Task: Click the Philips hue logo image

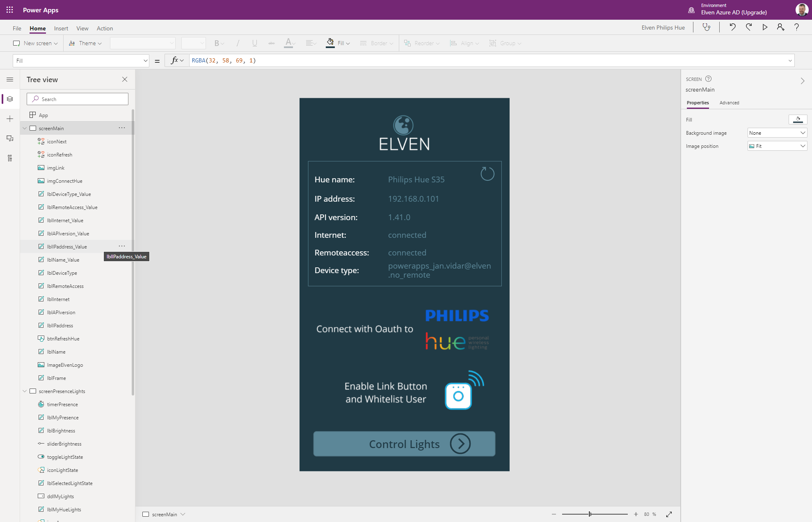Action: (x=457, y=329)
